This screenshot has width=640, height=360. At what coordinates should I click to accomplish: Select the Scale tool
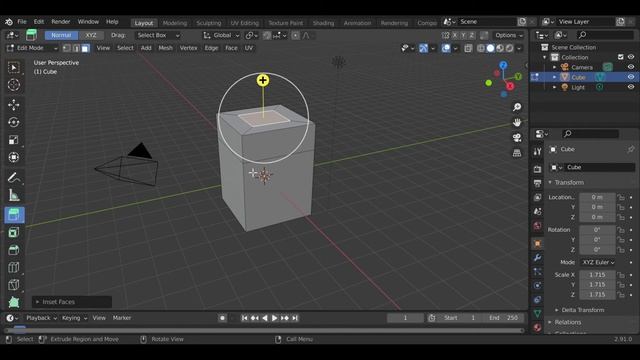pyautogui.click(x=14, y=140)
